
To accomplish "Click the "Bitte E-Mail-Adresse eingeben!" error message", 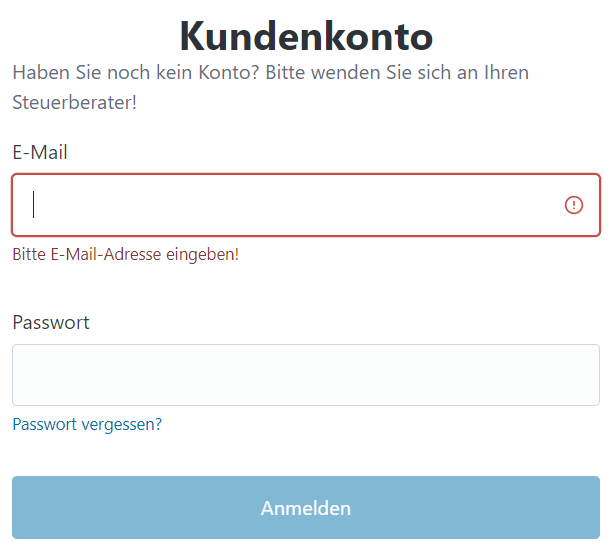I will (125, 255).
